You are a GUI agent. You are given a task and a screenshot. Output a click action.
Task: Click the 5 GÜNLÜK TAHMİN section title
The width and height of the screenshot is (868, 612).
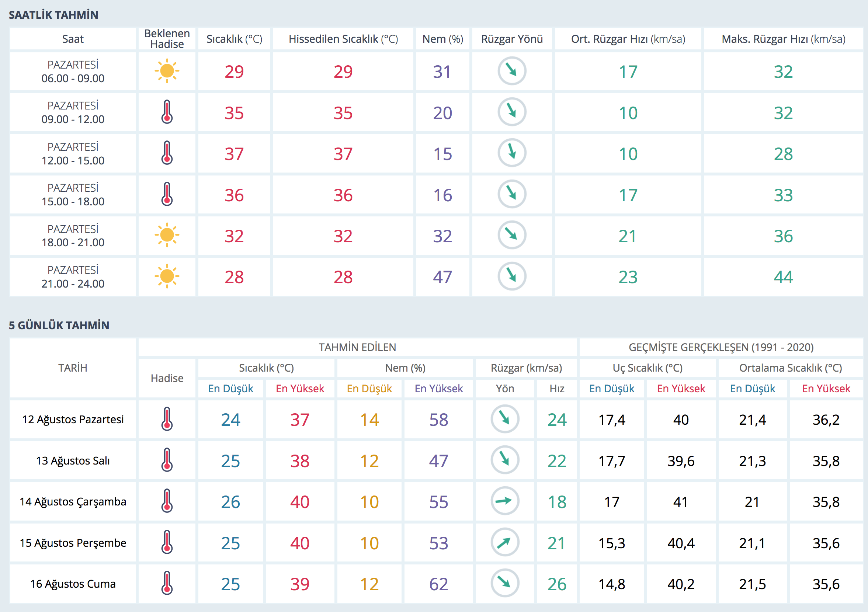tap(59, 325)
